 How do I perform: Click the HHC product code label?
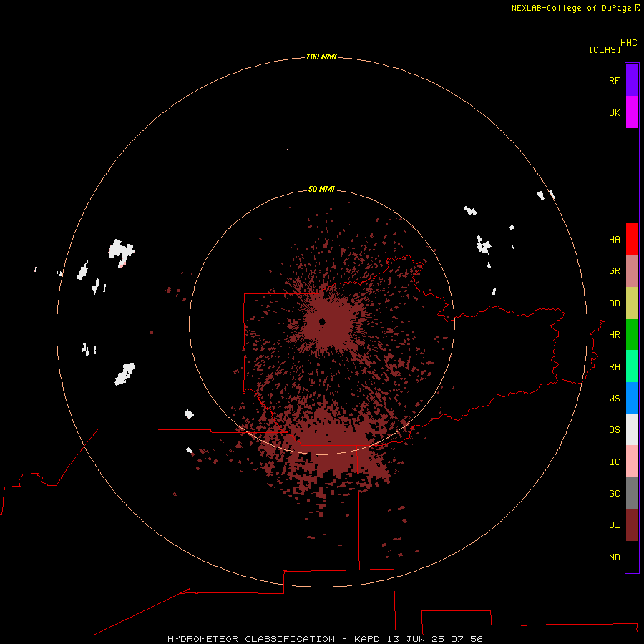click(x=629, y=43)
